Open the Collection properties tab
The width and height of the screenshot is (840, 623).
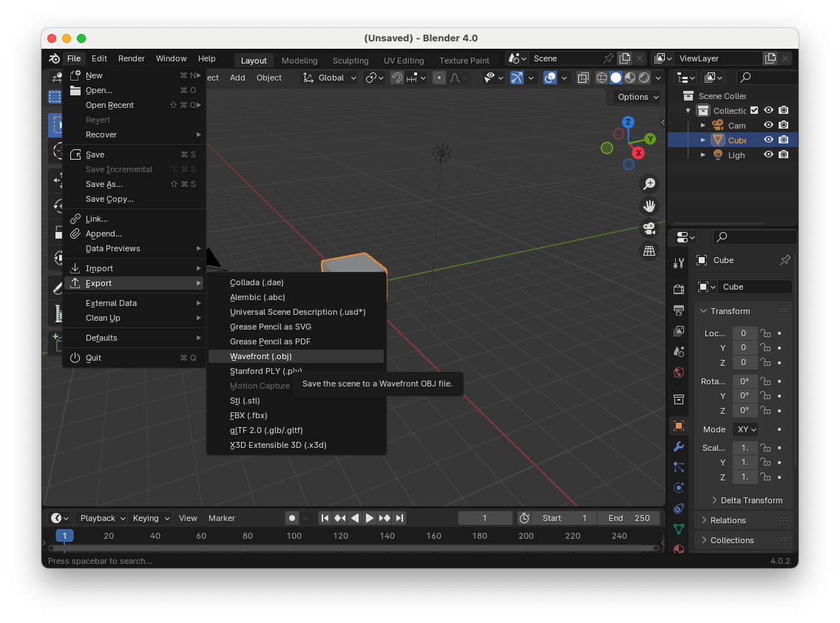(679, 399)
